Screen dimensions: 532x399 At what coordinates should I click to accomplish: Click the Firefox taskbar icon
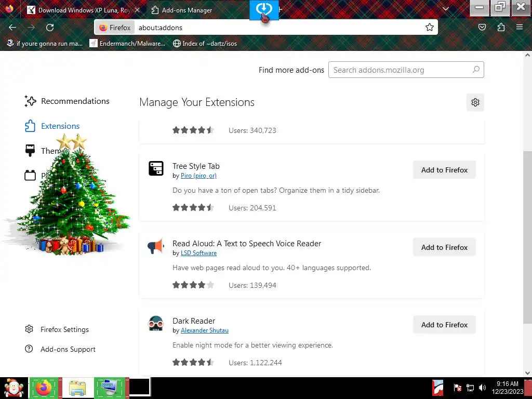point(44,388)
